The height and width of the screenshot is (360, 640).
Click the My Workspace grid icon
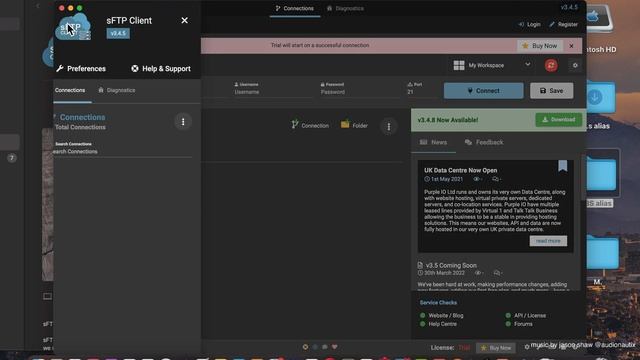coord(459,65)
